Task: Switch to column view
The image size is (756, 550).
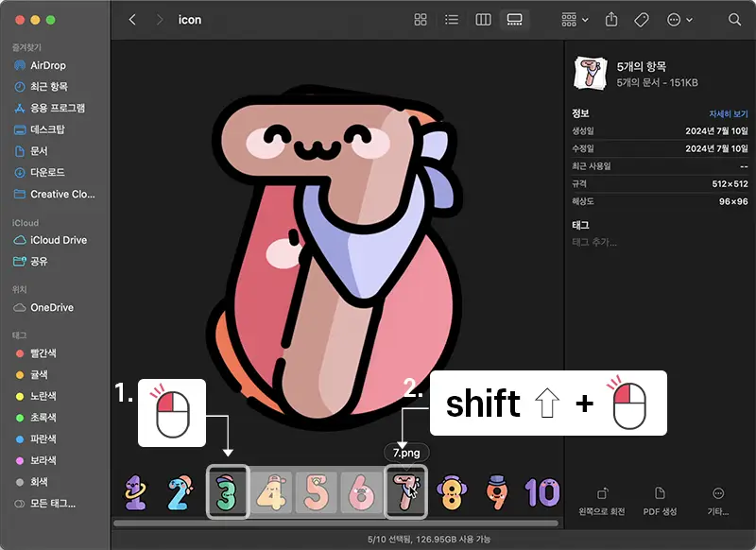Action: (x=482, y=19)
